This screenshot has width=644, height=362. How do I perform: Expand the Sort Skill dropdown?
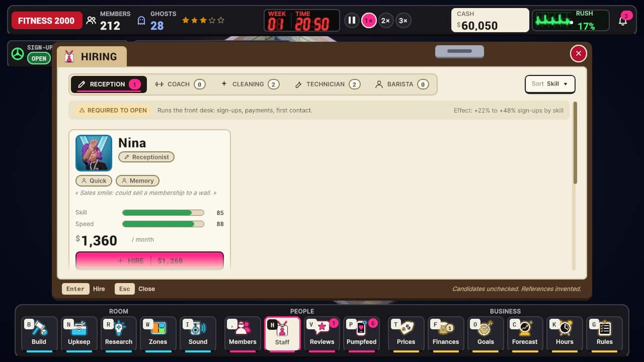[x=550, y=84]
